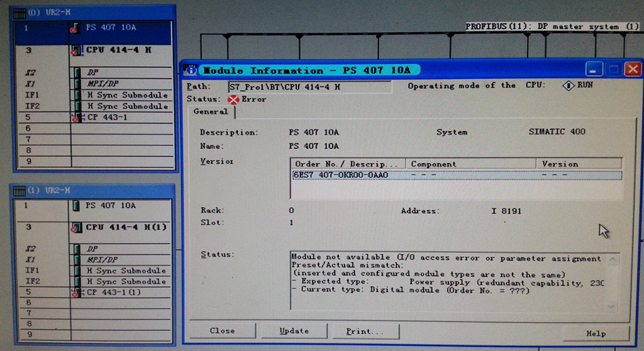Click rack icon in (0) UR2-H title bar
Viewport: 644px width, 351px height.
tap(19, 13)
